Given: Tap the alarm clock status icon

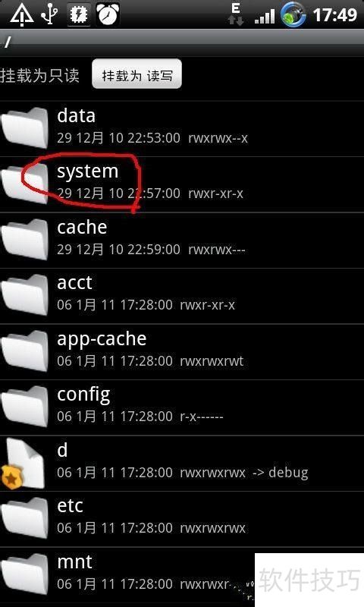Looking at the screenshot, I should pyautogui.click(x=108, y=14).
